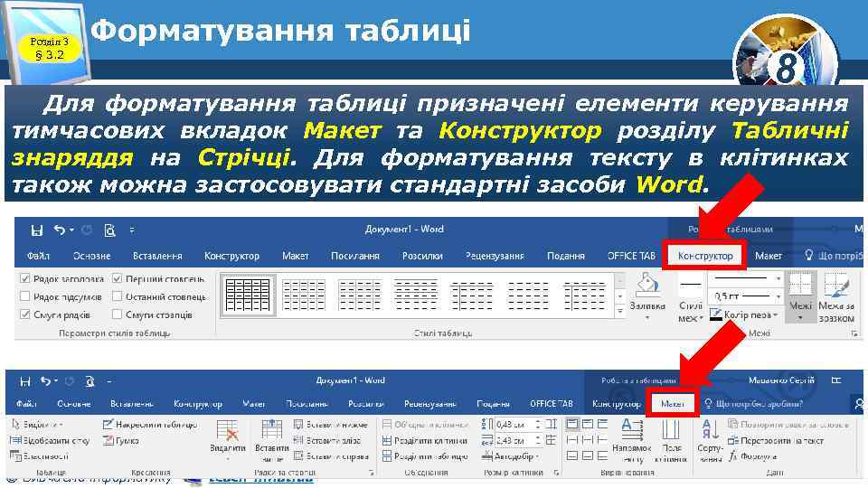Uncheck Рядок заголовка checkbox
The image size is (868, 488).
click(x=25, y=279)
